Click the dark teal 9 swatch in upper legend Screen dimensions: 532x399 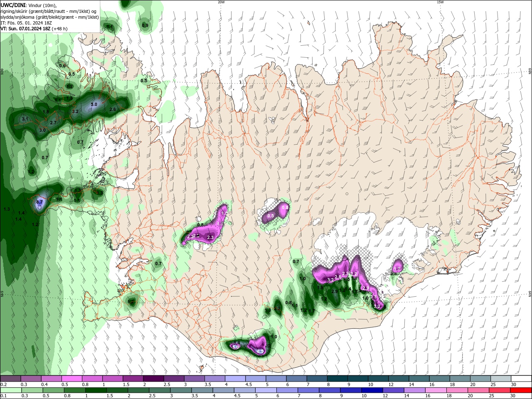(x=358, y=378)
